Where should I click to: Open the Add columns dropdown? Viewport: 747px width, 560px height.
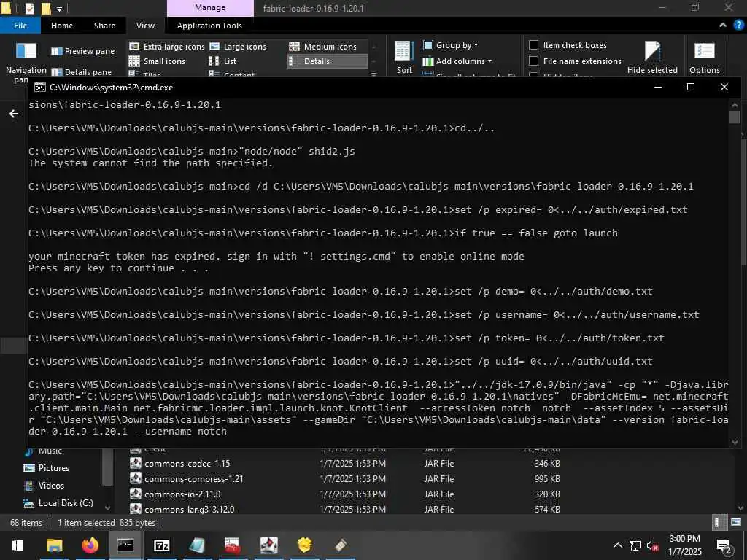tap(457, 61)
